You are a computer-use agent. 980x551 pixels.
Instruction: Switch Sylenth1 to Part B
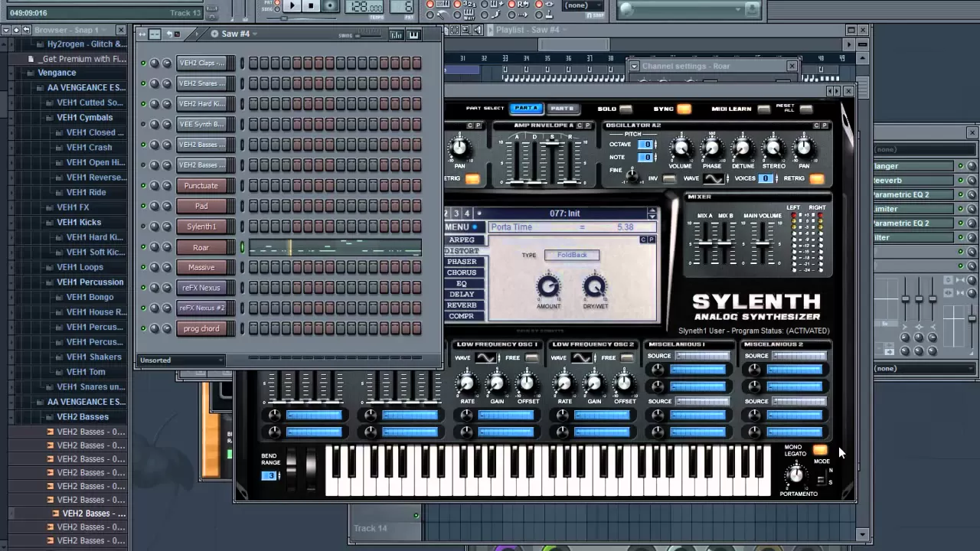click(x=562, y=109)
